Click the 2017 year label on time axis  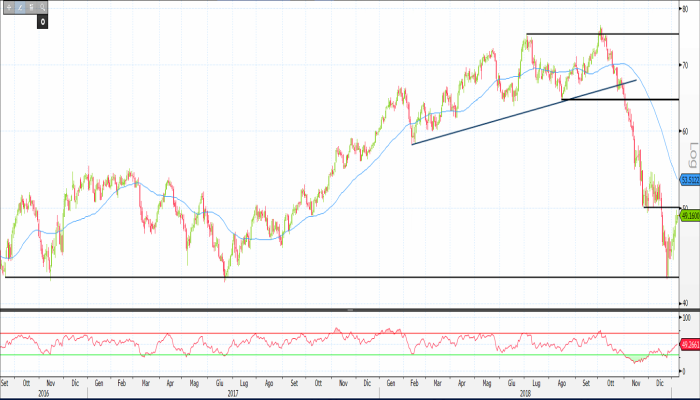(232, 393)
